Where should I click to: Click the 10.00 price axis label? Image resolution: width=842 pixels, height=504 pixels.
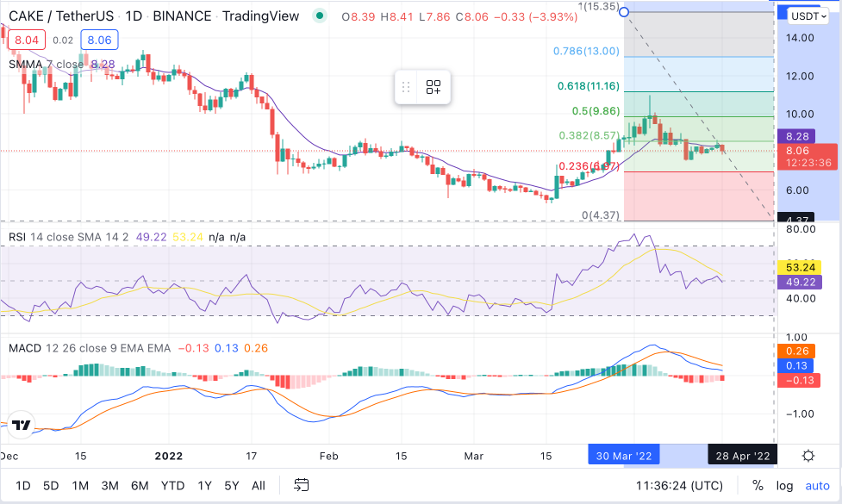click(x=800, y=115)
